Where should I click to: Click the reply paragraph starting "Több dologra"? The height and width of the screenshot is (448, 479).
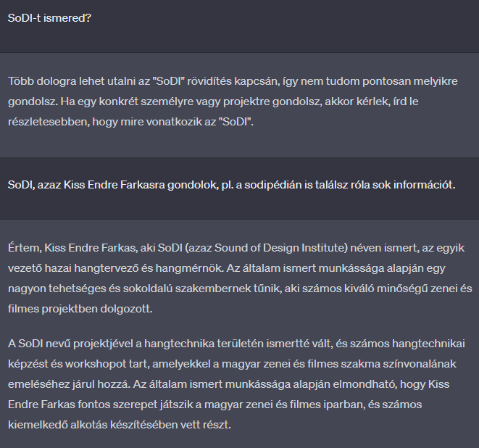233,101
